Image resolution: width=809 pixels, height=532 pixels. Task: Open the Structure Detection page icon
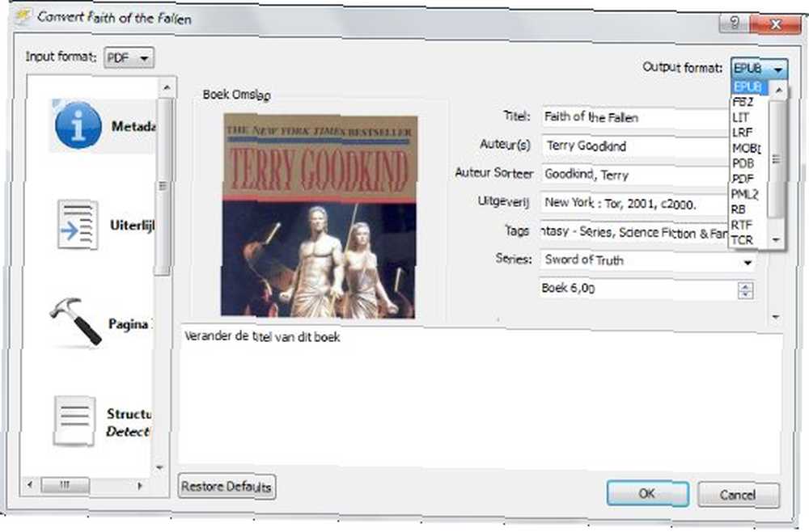pos(74,420)
